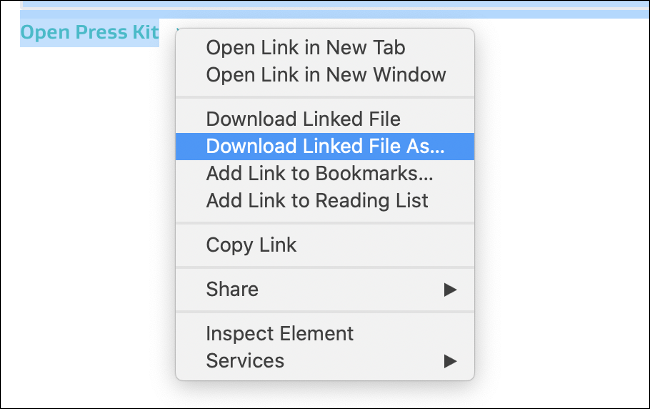This screenshot has height=409, width=650.
Task: Click the word Kit in the selected link
Action: 144,32
